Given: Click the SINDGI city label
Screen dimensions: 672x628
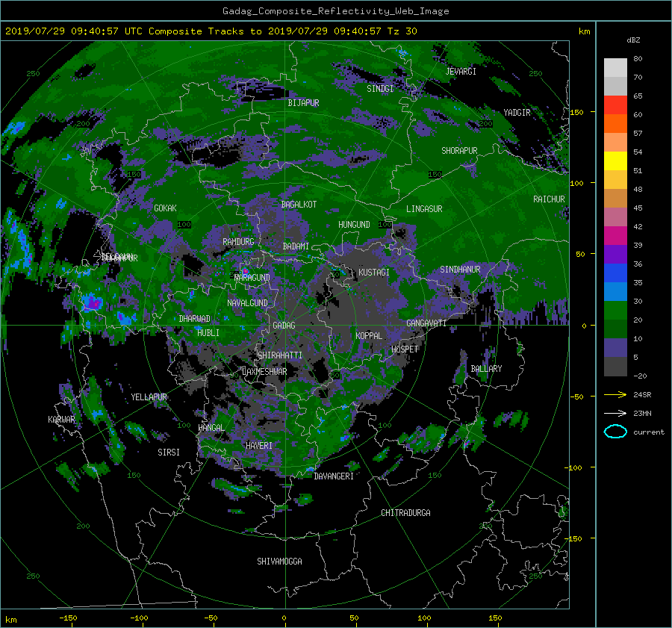Looking at the screenshot, I should pos(380,89).
